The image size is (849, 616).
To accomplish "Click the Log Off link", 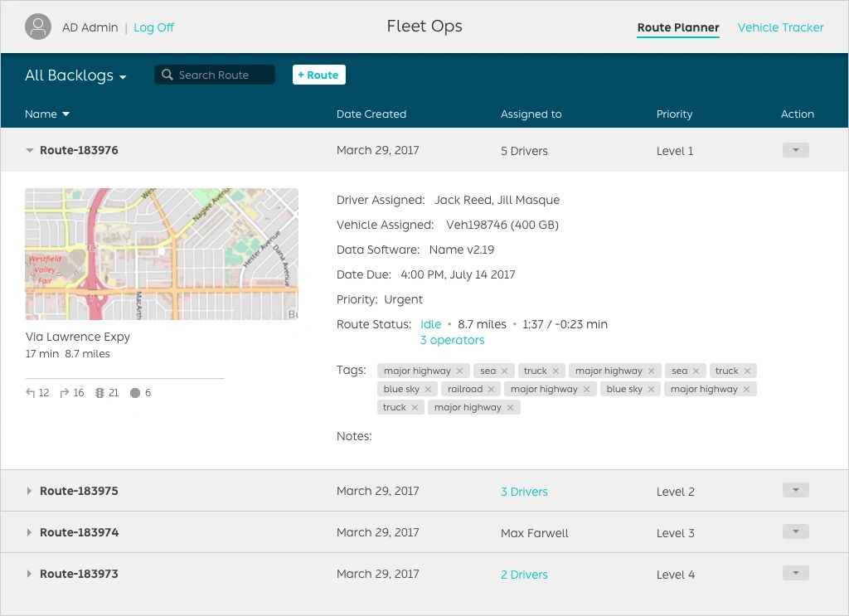I will point(153,27).
